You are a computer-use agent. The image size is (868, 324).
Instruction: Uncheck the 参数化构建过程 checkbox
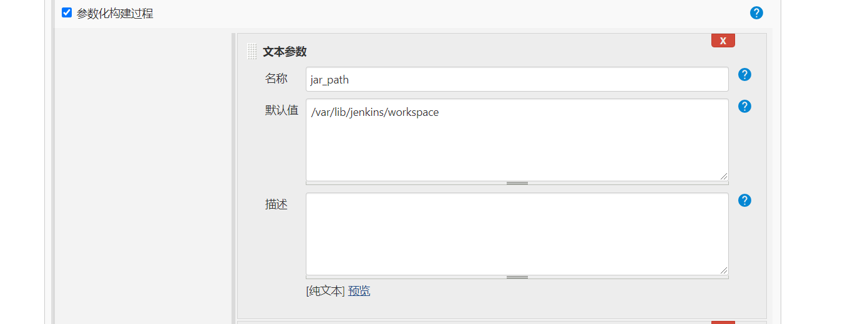67,12
